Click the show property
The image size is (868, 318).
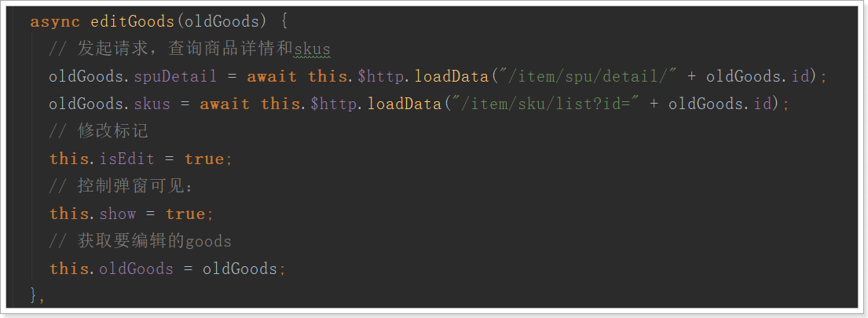coord(117,214)
